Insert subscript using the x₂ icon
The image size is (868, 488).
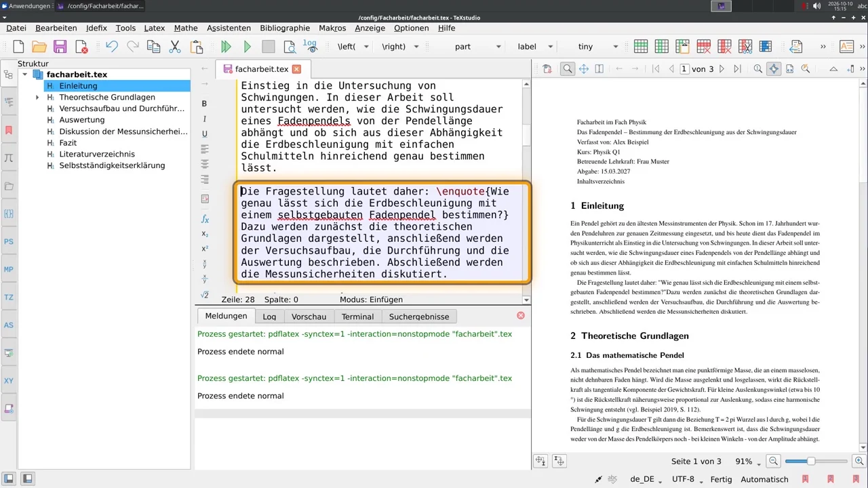[205, 234]
